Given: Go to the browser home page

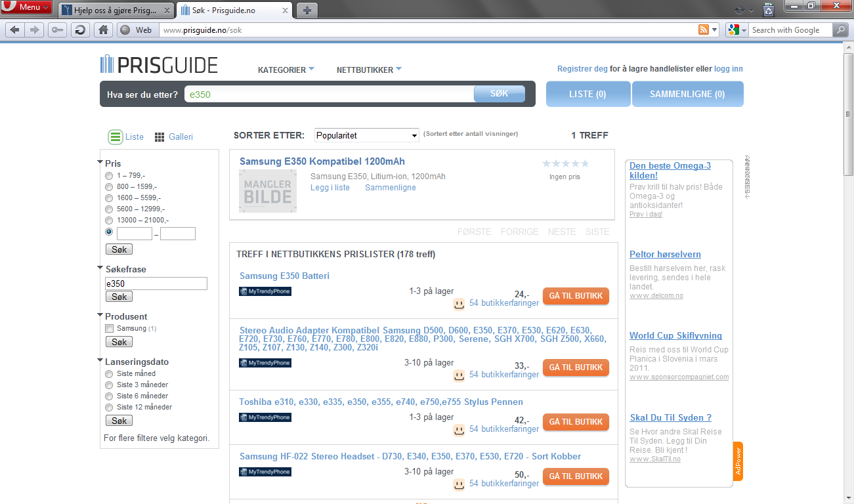Looking at the screenshot, I should (103, 30).
